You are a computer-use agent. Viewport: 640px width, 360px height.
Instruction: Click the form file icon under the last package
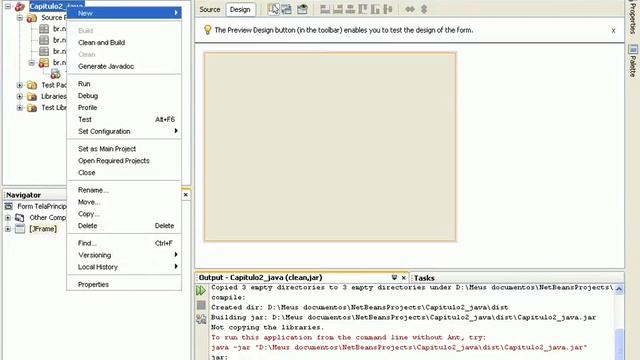pyautogui.click(x=56, y=74)
